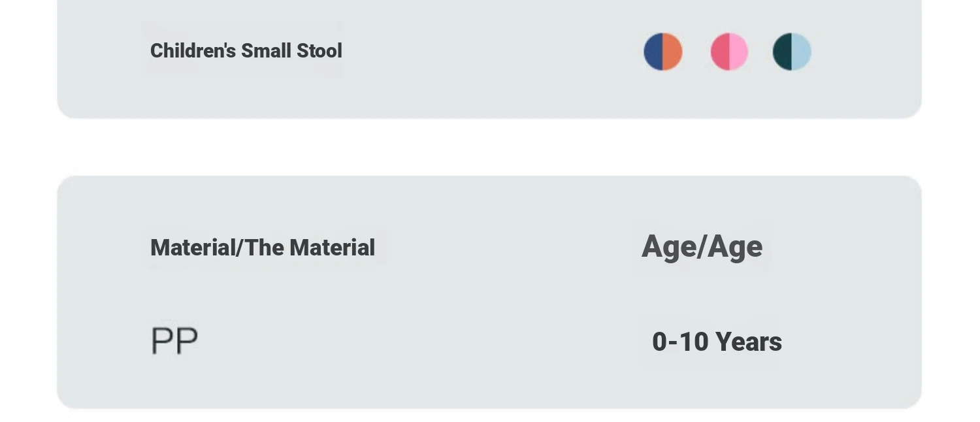
Task: Choose the pink two-tone color swatch
Action: (x=729, y=52)
